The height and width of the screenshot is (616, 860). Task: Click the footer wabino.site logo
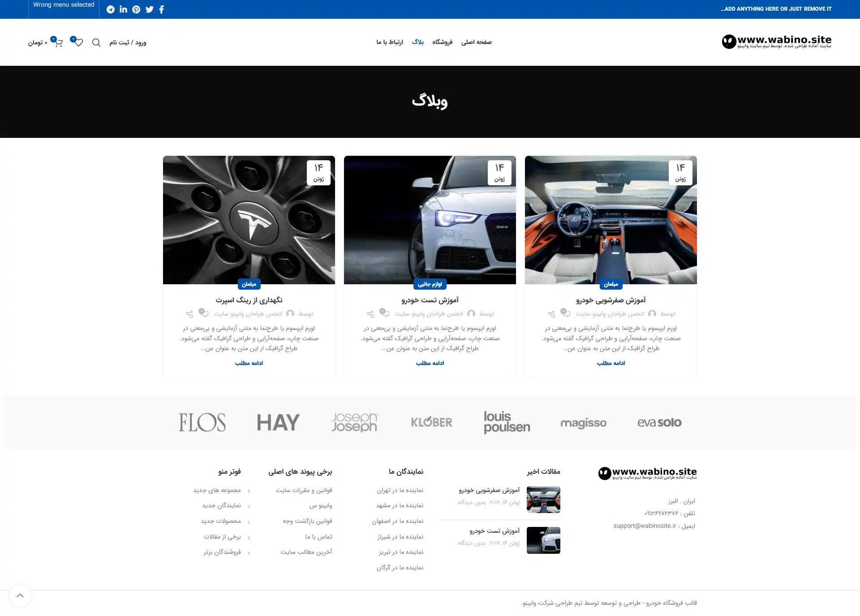coord(648,473)
